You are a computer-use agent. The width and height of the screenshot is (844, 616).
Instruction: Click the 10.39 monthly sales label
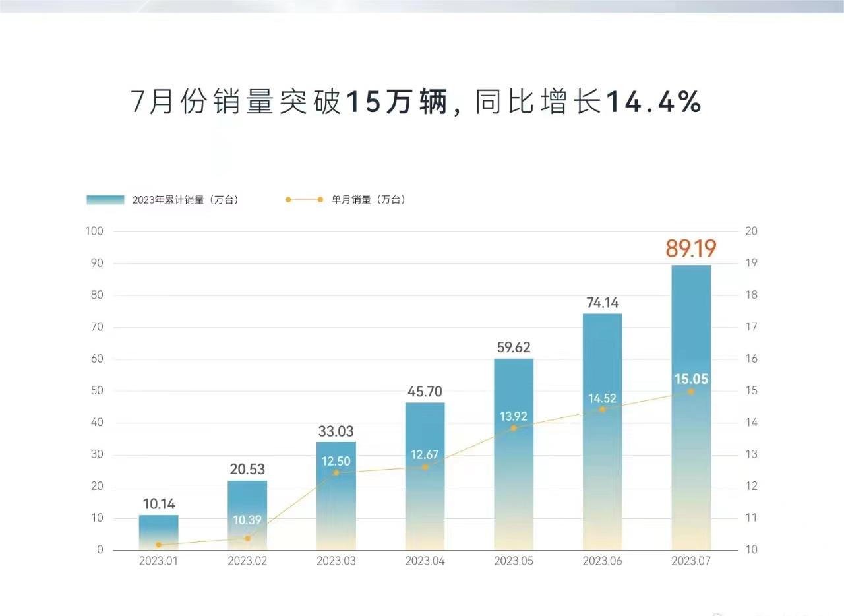[247, 520]
